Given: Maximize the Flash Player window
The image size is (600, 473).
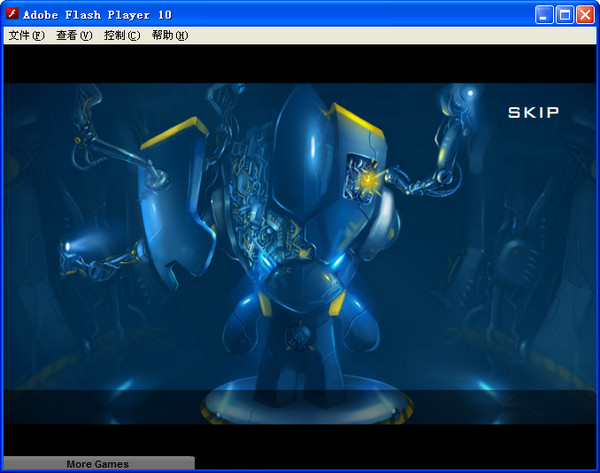Looking at the screenshot, I should click(564, 14).
